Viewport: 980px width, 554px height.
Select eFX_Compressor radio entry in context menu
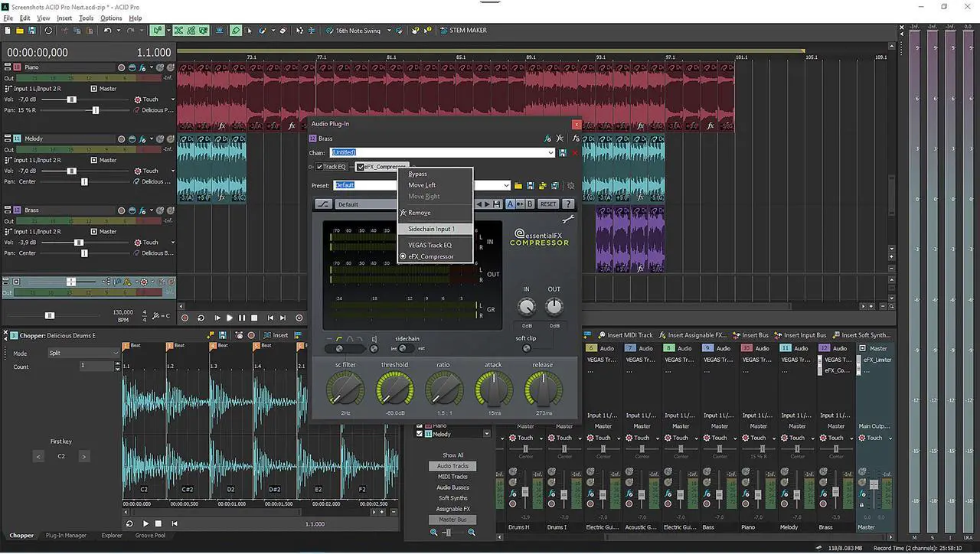point(430,256)
